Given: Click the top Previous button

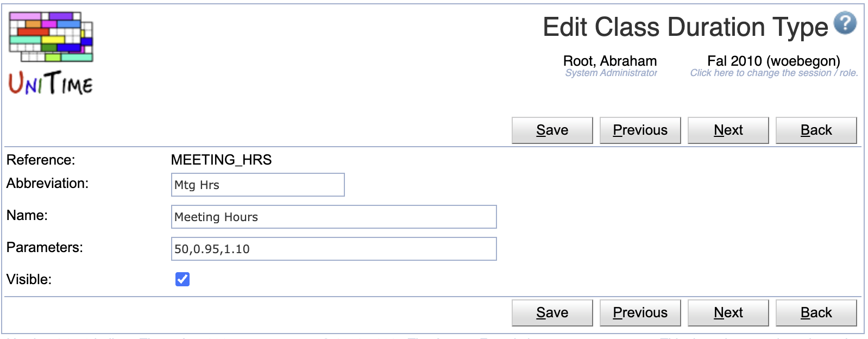Looking at the screenshot, I should (640, 130).
